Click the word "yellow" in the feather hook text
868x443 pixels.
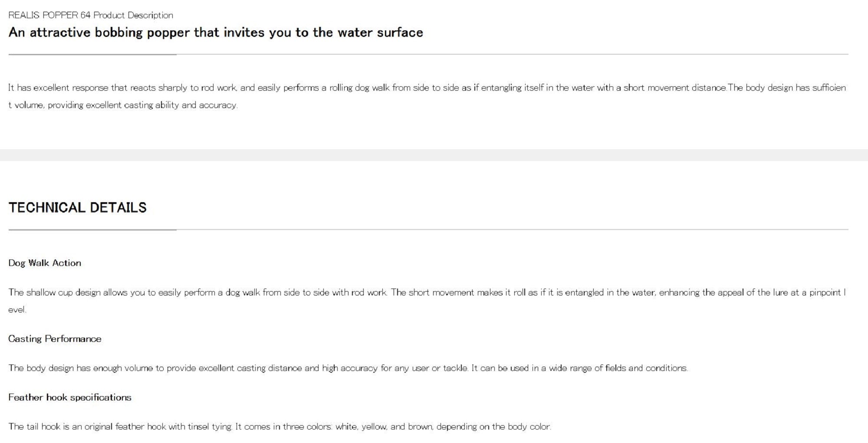374,427
